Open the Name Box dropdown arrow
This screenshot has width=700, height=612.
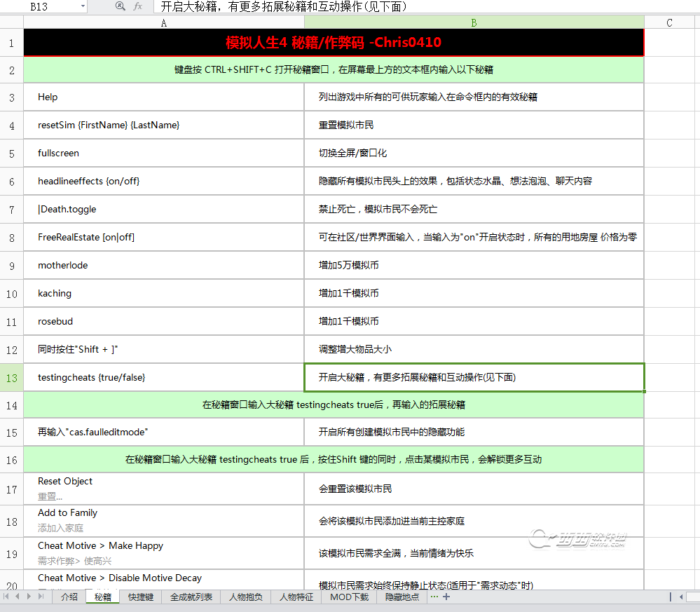pyautogui.click(x=83, y=6)
